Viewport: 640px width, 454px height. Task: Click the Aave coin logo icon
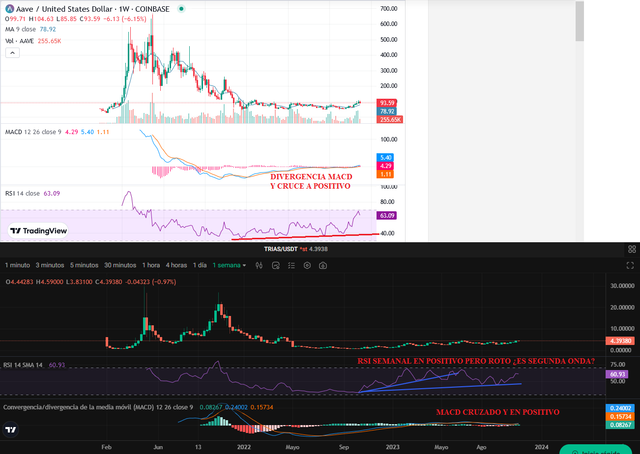click(x=9, y=9)
